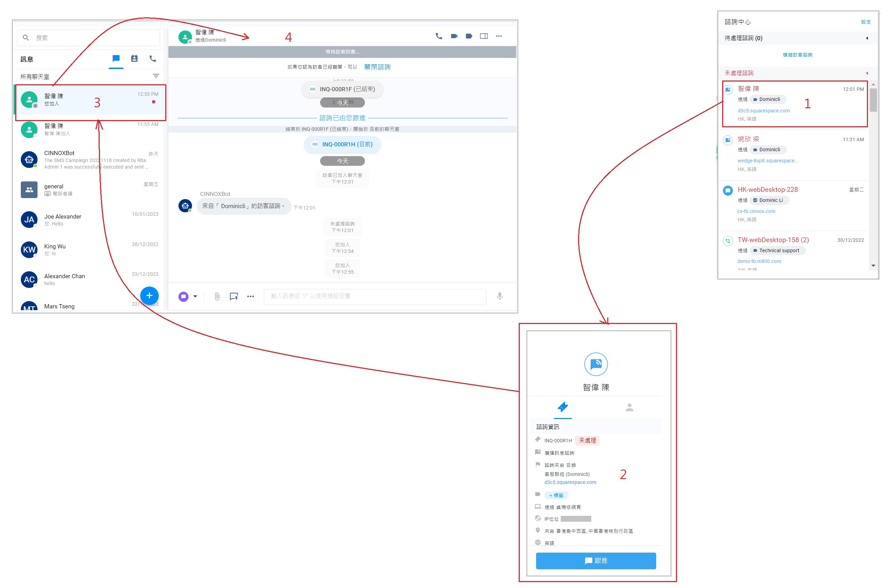893x588 pixels.
Task: Collapse the 待處理諮詢 section arrow
Action: 867,38
